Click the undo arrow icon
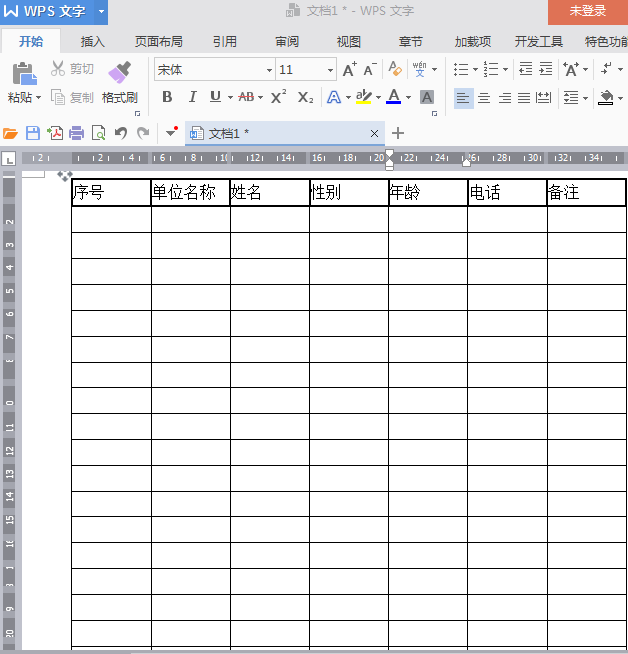The height and width of the screenshot is (654, 628). 121,133
